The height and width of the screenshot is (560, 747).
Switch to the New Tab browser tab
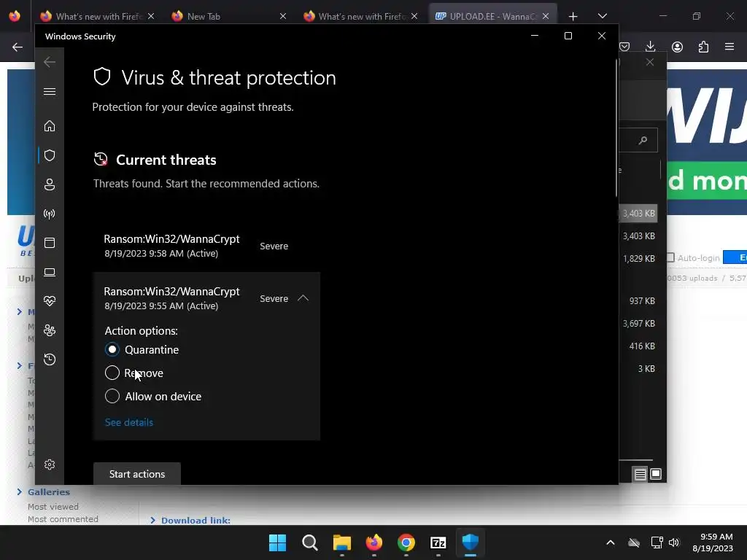pyautogui.click(x=228, y=16)
